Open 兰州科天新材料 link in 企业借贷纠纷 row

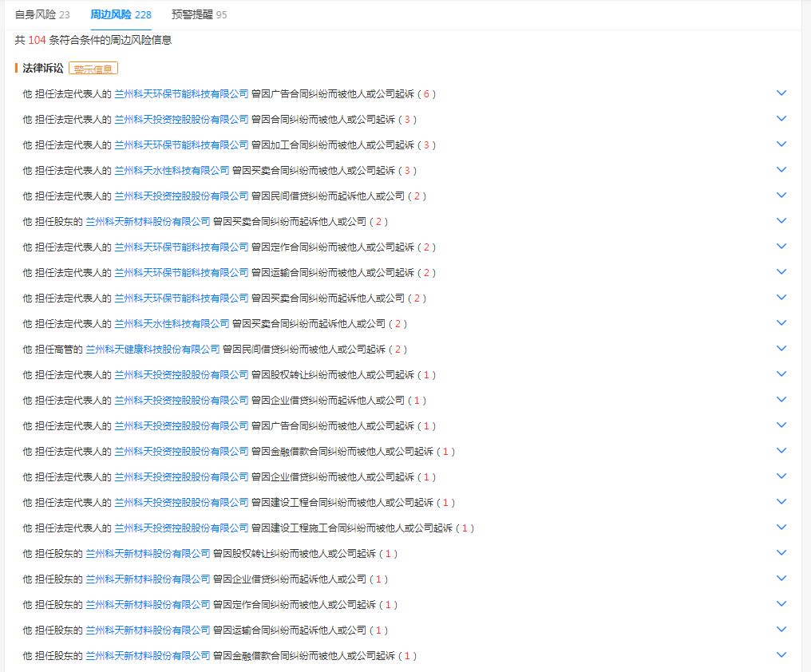pos(148,579)
